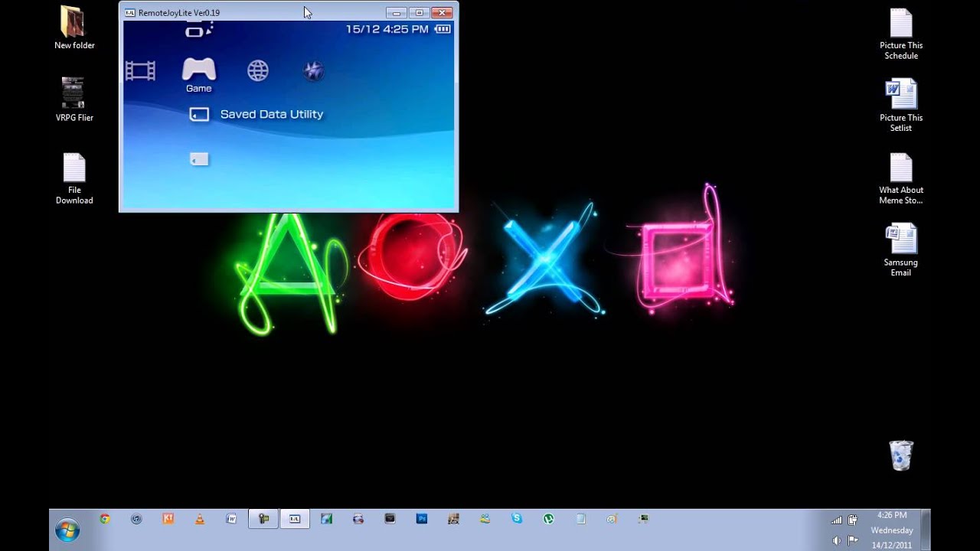Open the volume speaker tray icon
The height and width of the screenshot is (551, 980).
(836, 540)
